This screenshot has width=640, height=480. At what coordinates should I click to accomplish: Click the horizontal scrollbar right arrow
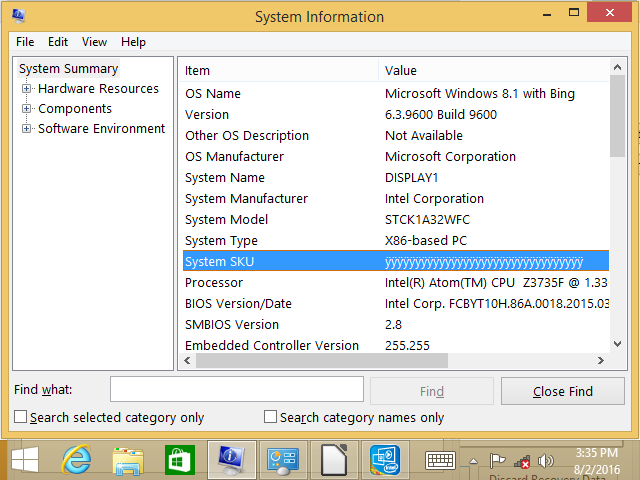(600, 360)
